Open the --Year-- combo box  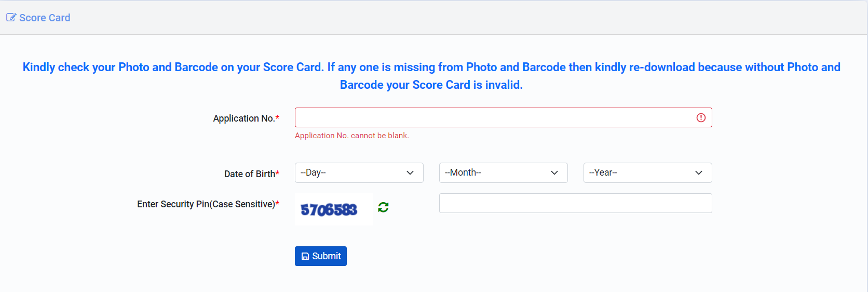(648, 173)
